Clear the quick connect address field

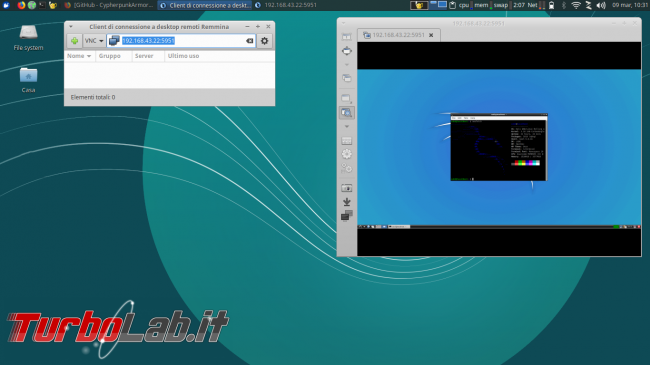click(249, 41)
